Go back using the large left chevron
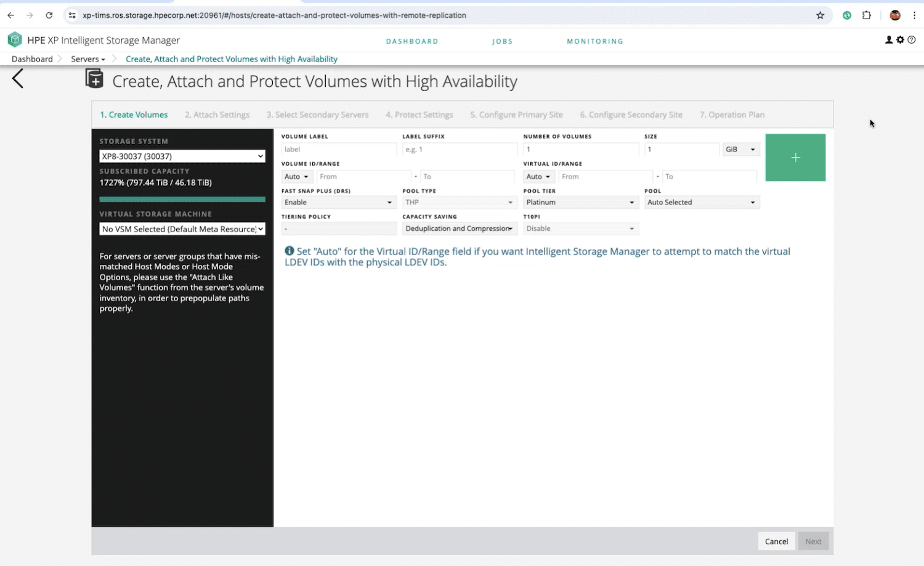Screen dimensions: 924x566 (18, 78)
